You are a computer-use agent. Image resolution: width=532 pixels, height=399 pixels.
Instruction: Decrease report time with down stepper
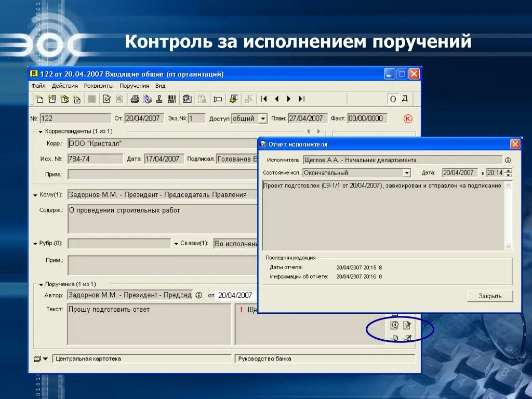point(508,175)
